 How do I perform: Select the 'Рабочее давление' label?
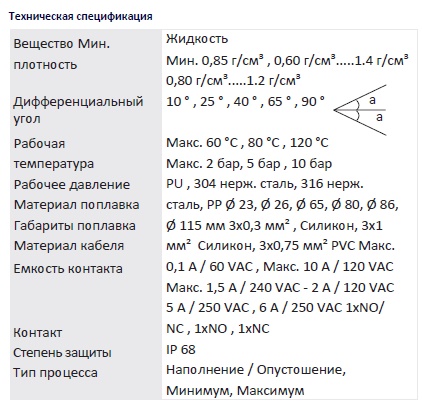tap(72, 184)
